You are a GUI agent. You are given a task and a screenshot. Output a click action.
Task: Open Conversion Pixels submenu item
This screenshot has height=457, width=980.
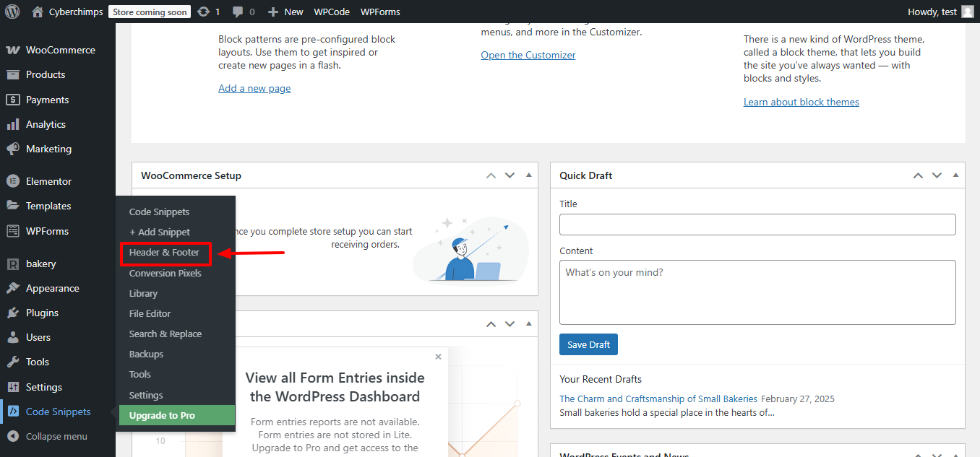(x=165, y=273)
